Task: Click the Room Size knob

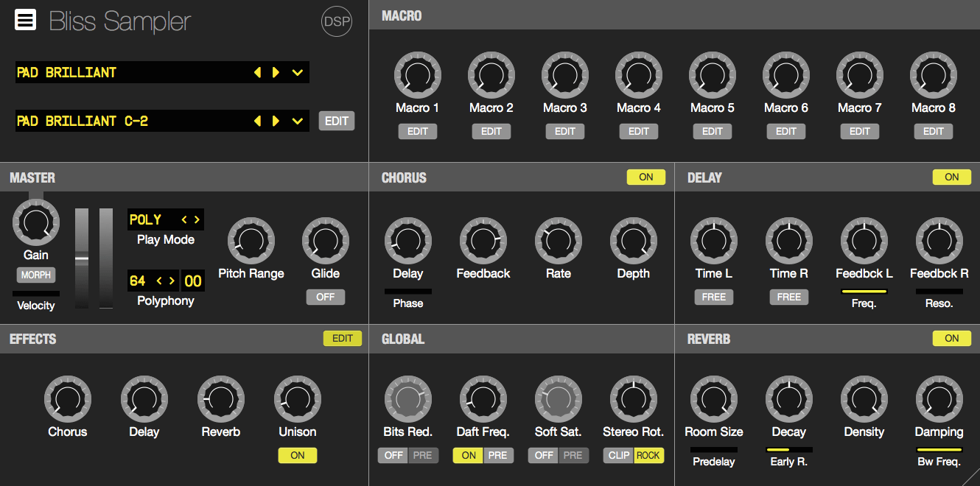Action: [x=714, y=399]
